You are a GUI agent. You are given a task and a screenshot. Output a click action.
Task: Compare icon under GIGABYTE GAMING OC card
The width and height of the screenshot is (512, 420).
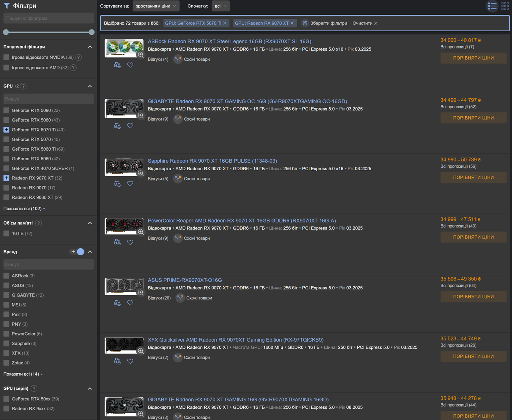tap(117, 125)
